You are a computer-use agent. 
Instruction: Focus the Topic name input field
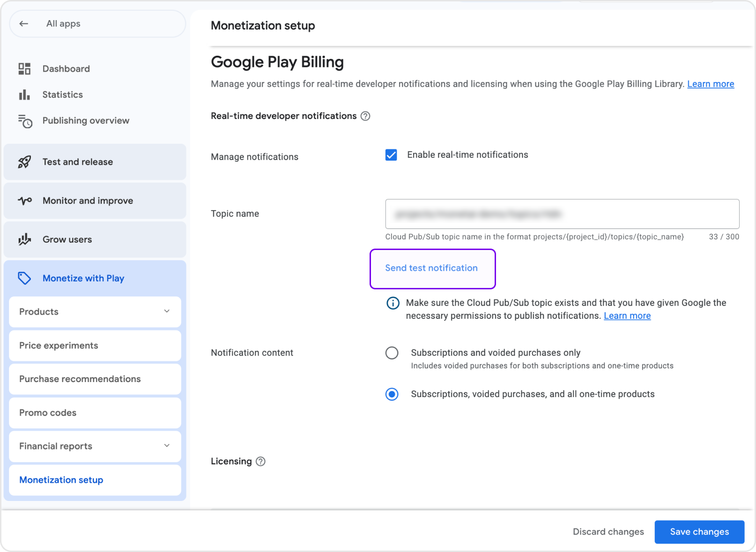[x=562, y=214]
